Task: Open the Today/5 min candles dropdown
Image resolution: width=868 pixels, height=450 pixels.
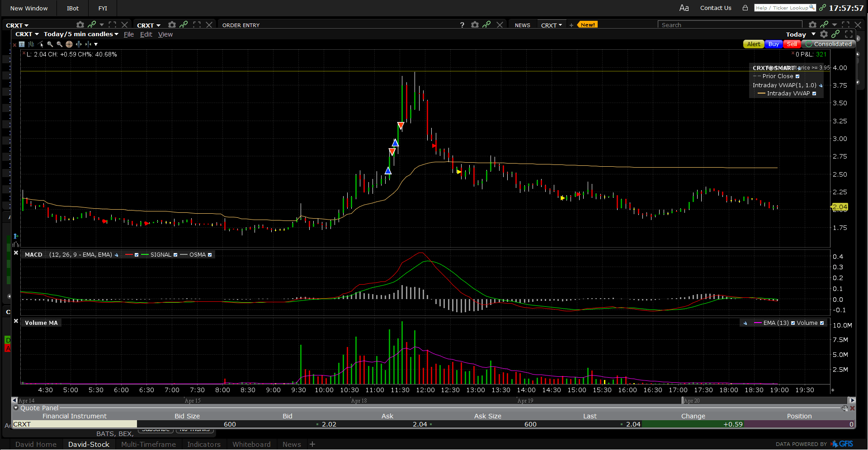Action: coord(81,34)
